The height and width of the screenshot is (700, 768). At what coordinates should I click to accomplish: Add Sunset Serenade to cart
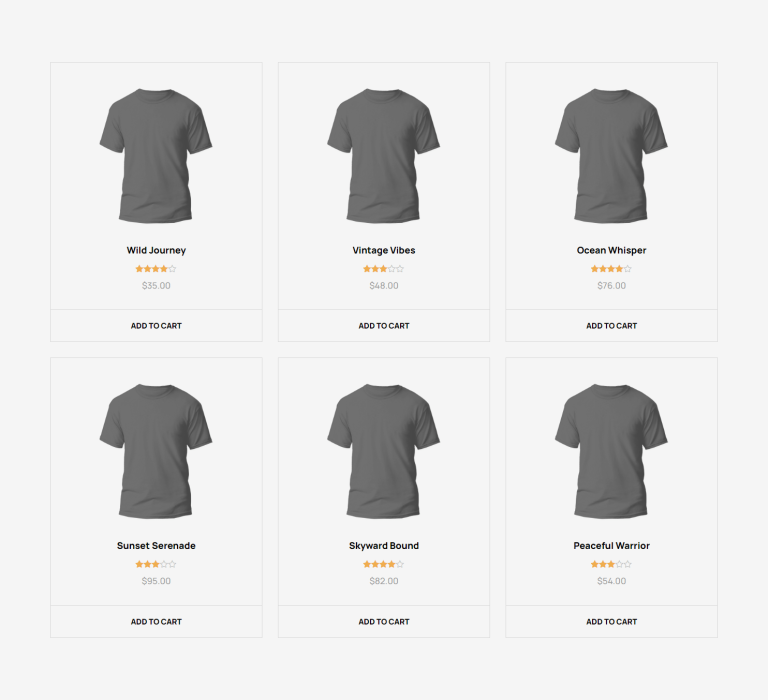(156, 622)
